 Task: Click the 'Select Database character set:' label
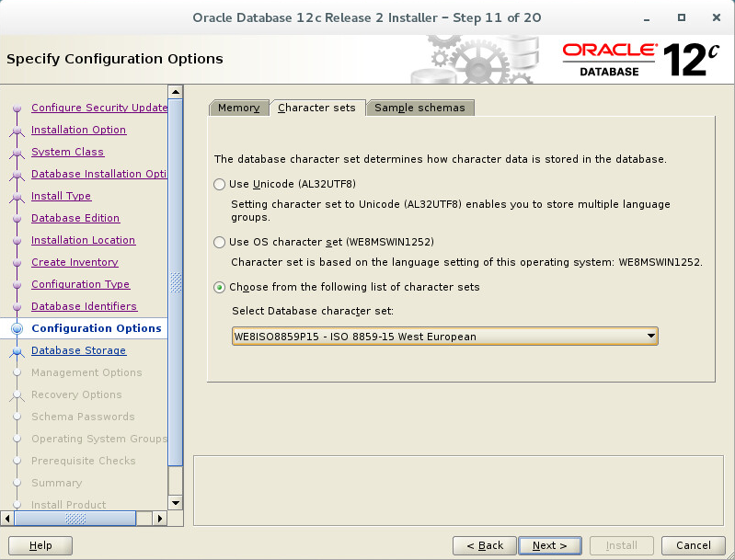[x=313, y=311]
